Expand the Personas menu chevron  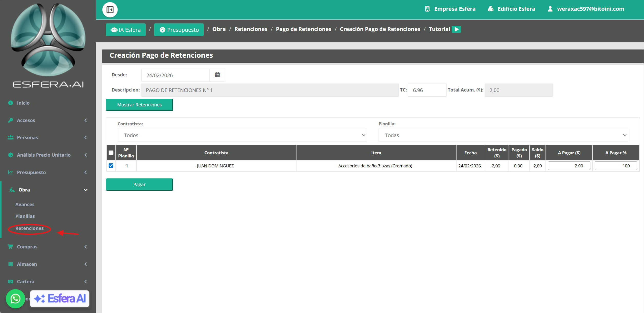(86, 137)
